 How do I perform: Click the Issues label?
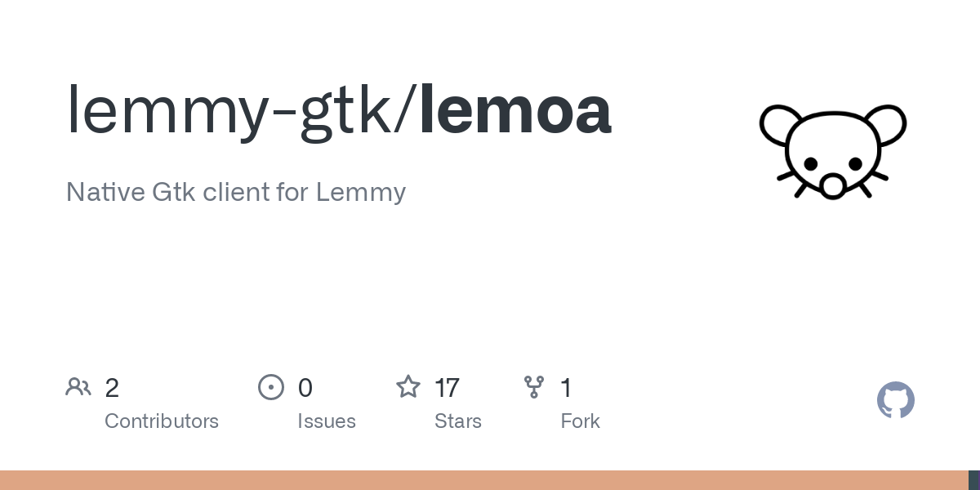pyautogui.click(x=327, y=421)
